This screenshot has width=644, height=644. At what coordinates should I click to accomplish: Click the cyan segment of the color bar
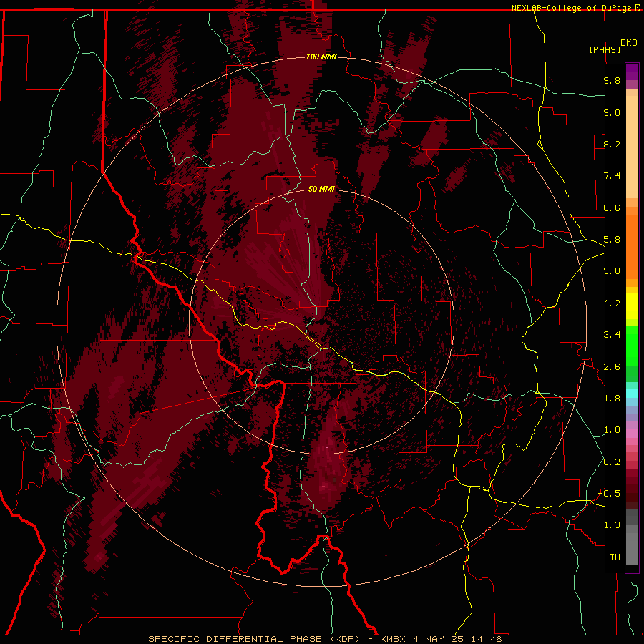632,394
